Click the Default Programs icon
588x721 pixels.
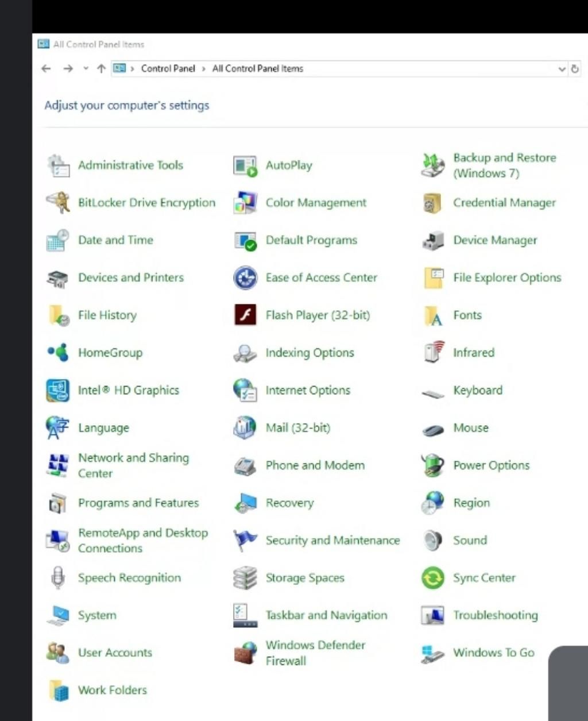[x=246, y=241]
